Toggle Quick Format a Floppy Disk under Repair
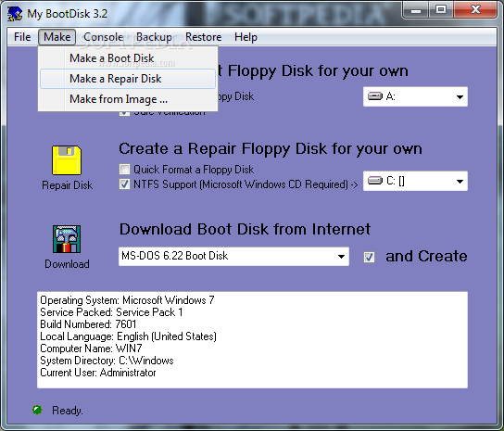Image resolution: width=504 pixels, height=431 pixels. [x=124, y=170]
